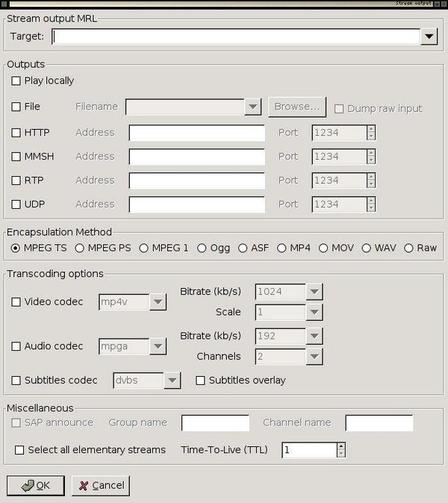Click the Browse... button
This screenshot has height=503, width=448.
pos(297,107)
